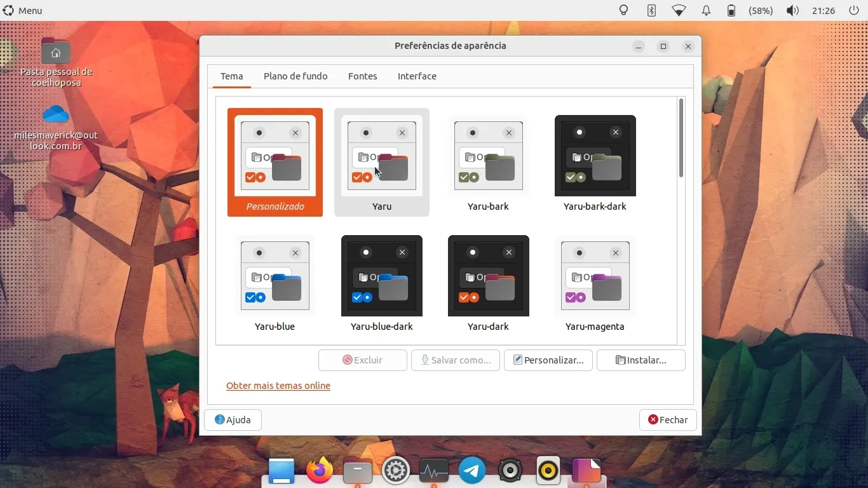Open the file manager folder in dock
Viewport: 868px width, 488px height.
tap(358, 471)
